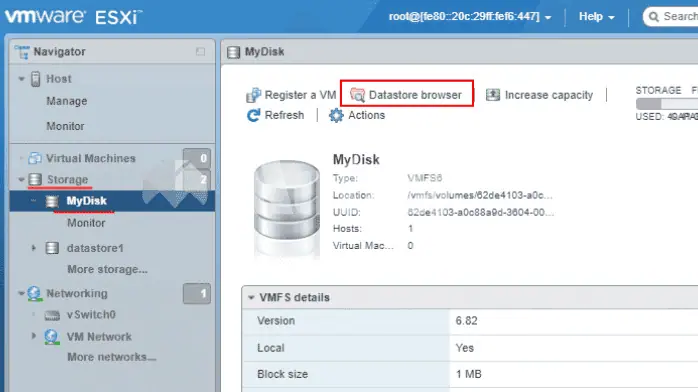Click the Host server icon
This screenshot has height=392, width=698.
coord(36,79)
